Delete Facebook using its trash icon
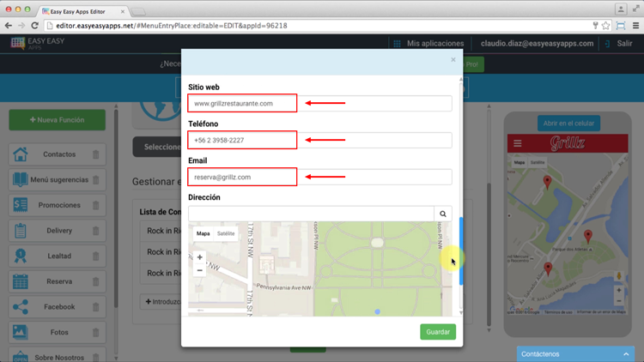644x362 pixels. (x=95, y=307)
